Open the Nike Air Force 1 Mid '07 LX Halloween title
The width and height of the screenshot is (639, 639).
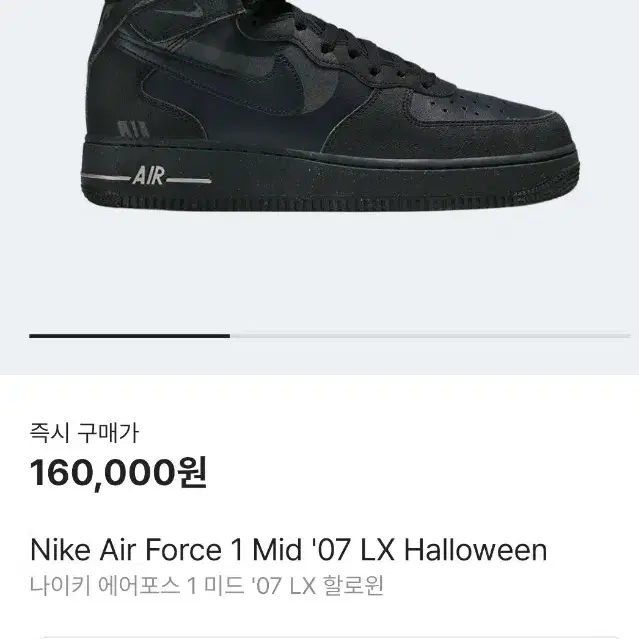pyautogui.click(x=289, y=550)
